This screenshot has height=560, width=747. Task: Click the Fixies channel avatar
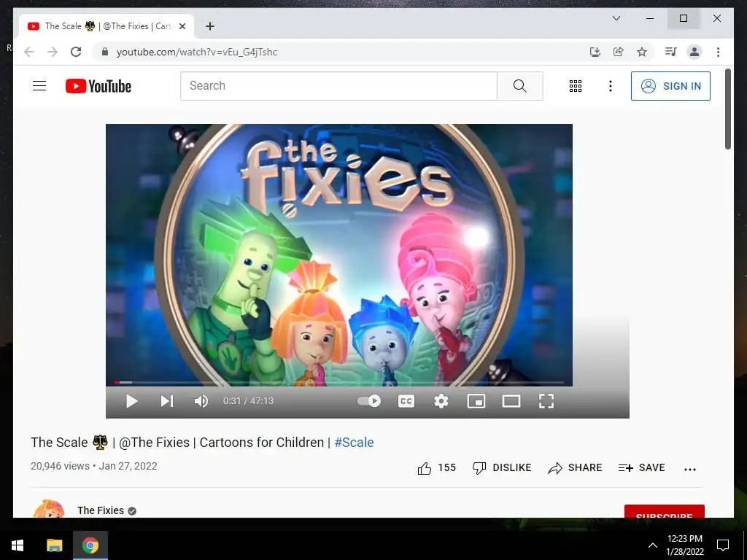(x=49, y=509)
